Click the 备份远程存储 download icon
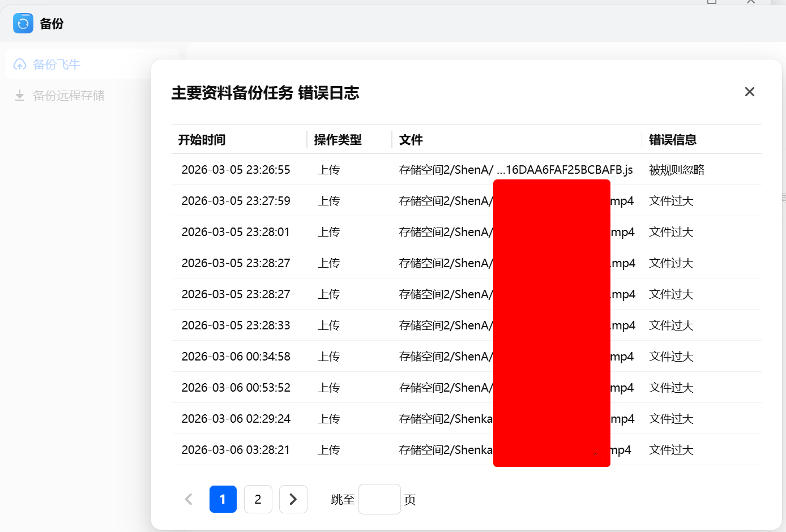The width and height of the screenshot is (786, 532). point(19,95)
